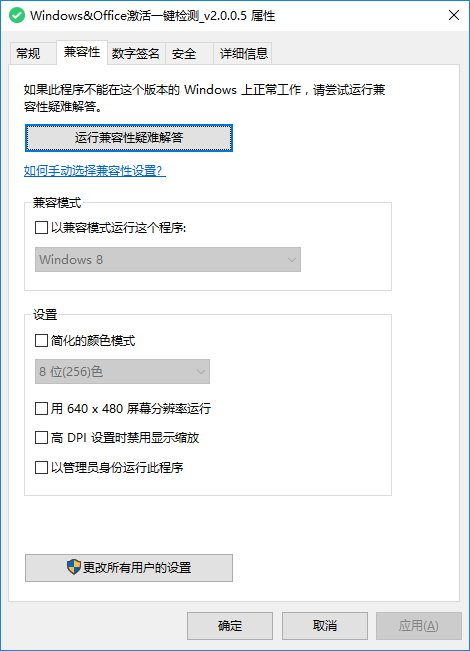Check 用 640 x 480 屏幕分辨率运行
This screenshot has height=651, width=470.
pyautogui.click(x=41, y=409)
